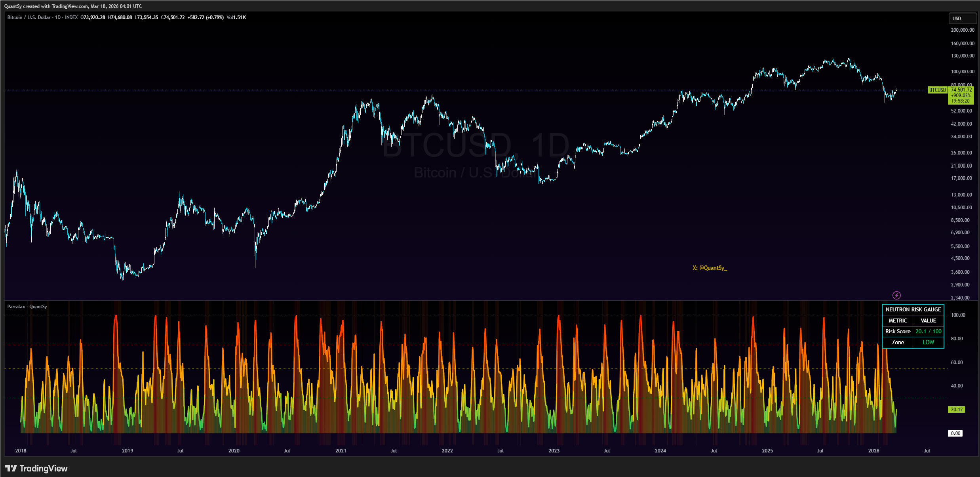Image resolution: width=980 pixels, height=477 pixels.
Task: Click the 19:58:20 countdown timer label
Action: click(960, 101)
